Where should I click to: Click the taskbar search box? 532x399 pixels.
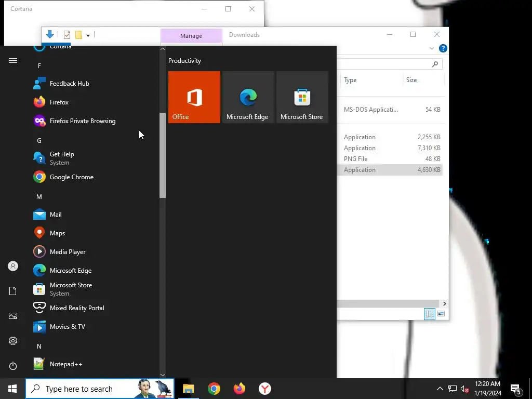[x=100, y=389]
